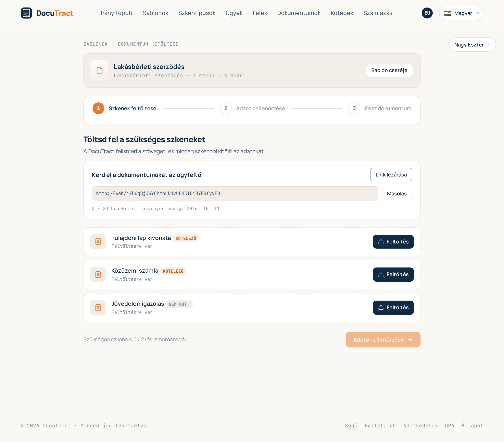Open the Állapot footer link
504x442 pixels.
[x=472, y=426]
